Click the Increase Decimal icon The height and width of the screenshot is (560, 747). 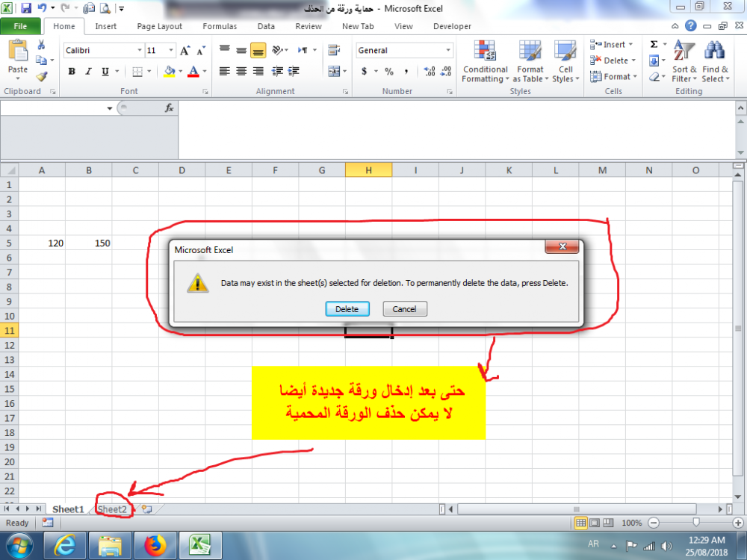(x=430, y=72)
